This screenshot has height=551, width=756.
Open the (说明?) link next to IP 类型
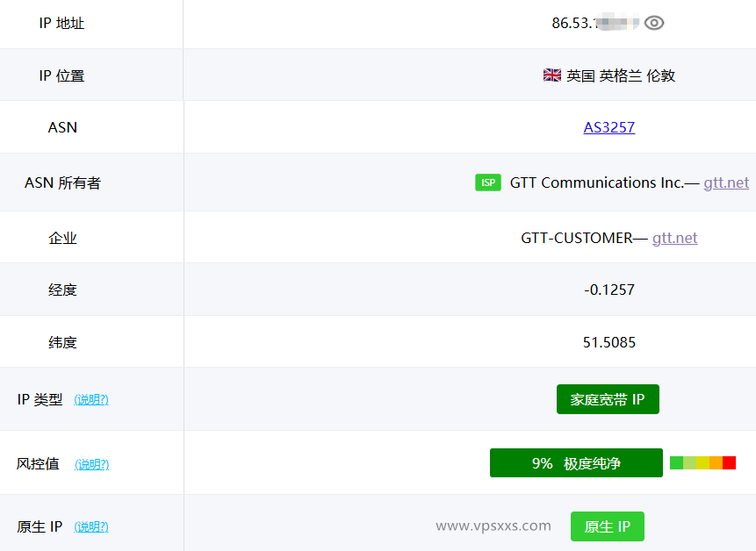92,399
